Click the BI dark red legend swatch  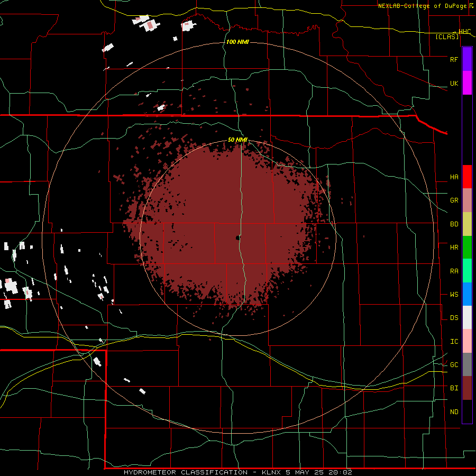[x=467, y=388]
